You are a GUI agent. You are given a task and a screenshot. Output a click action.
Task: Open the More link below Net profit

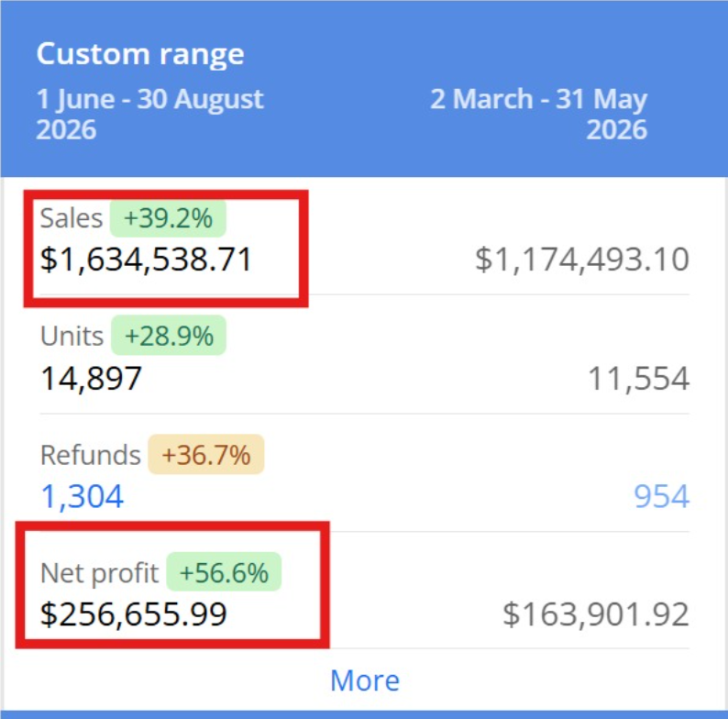pyautogui.click(x=365, y=680)
